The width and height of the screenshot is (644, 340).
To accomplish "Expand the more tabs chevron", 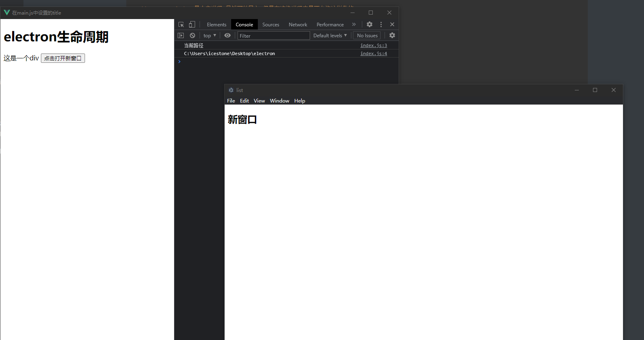I will tap(354, 25).
